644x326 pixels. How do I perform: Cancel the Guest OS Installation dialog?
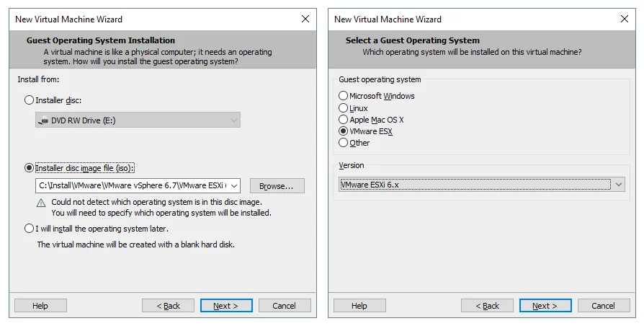[x=285, y=306]
